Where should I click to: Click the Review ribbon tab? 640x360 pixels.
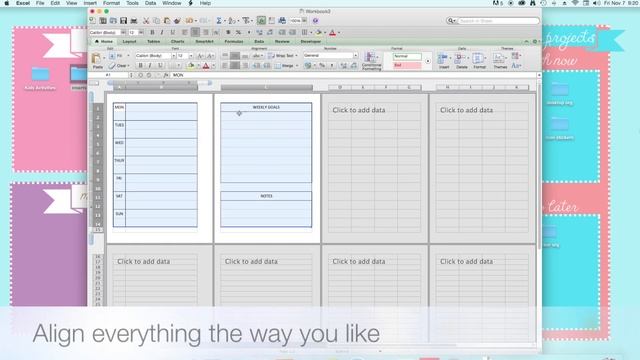click(282, 42)
